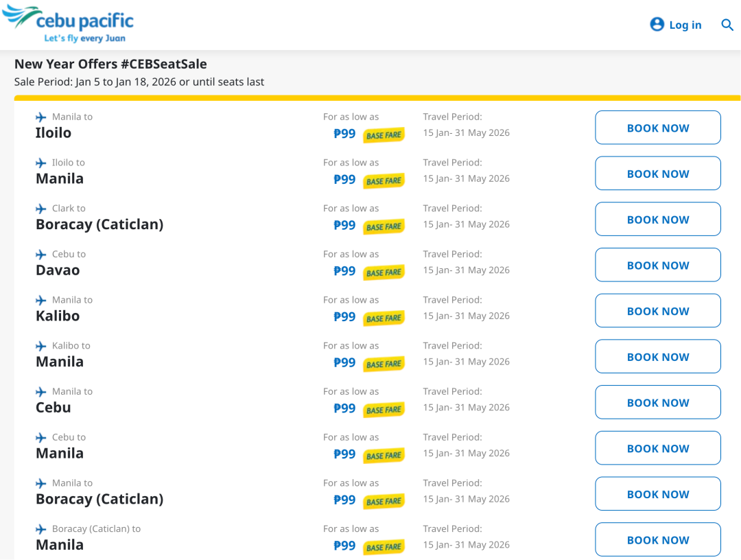Click the Sale Period date text
Screen dimensions: 741x560
click(x=139, y=82)
